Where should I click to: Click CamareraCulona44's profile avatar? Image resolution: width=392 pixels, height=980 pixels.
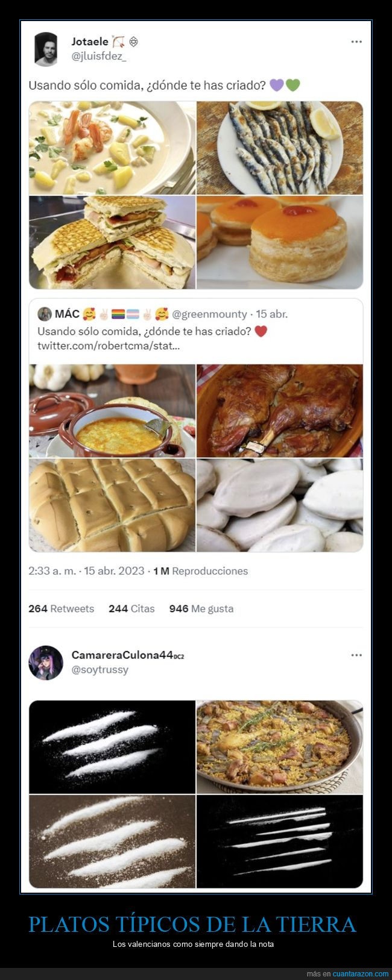click(46, 663)
